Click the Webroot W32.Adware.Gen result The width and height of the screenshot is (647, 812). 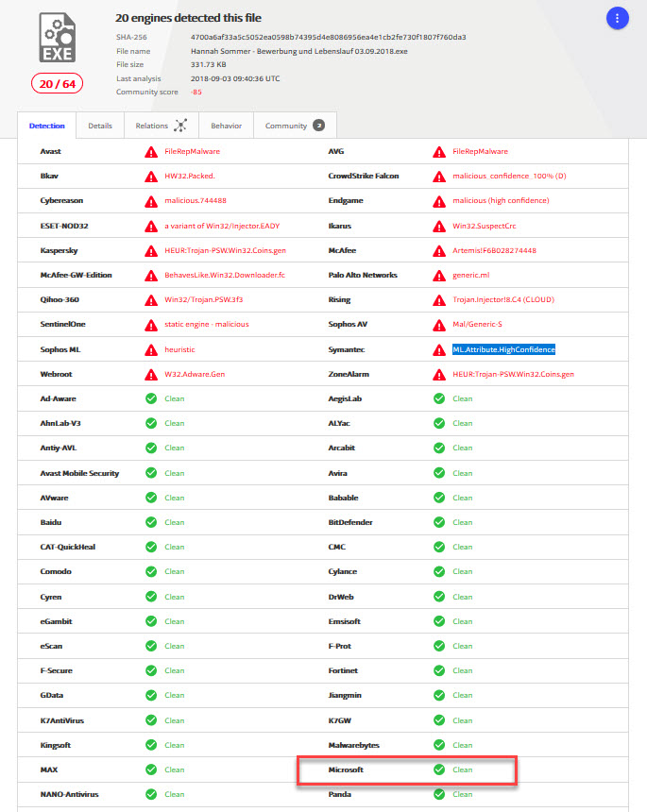(195, 374)
